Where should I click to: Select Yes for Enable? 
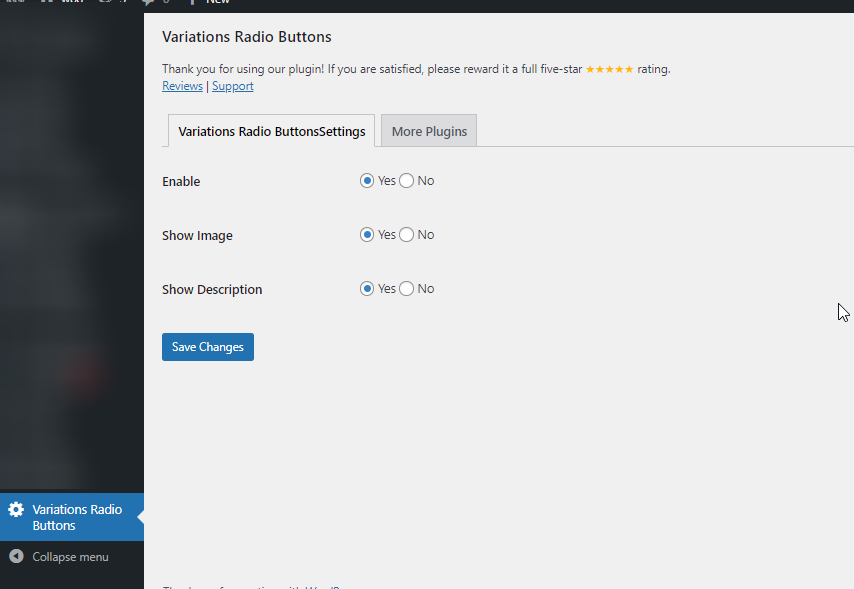[367, 181]
